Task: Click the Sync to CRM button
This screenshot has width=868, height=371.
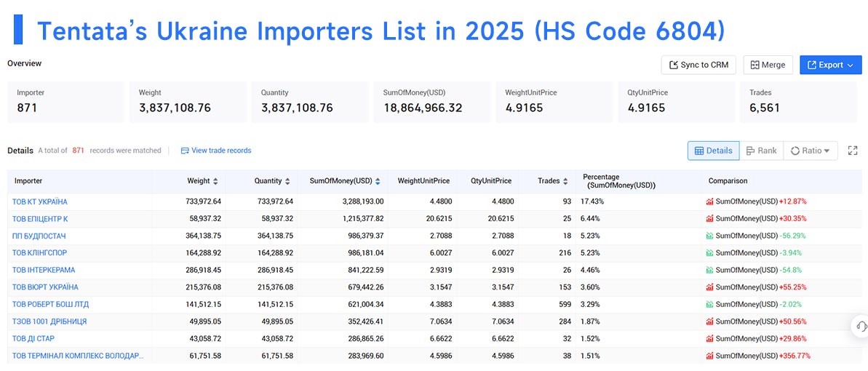Action: 698,65
